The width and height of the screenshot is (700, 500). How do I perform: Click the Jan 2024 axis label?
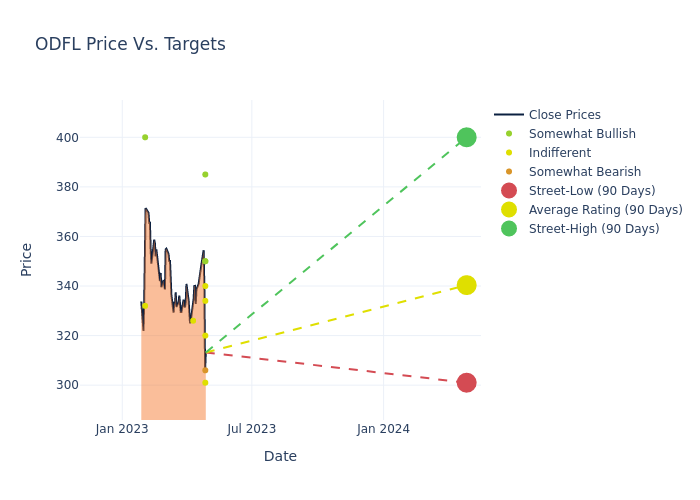point(383,429)
